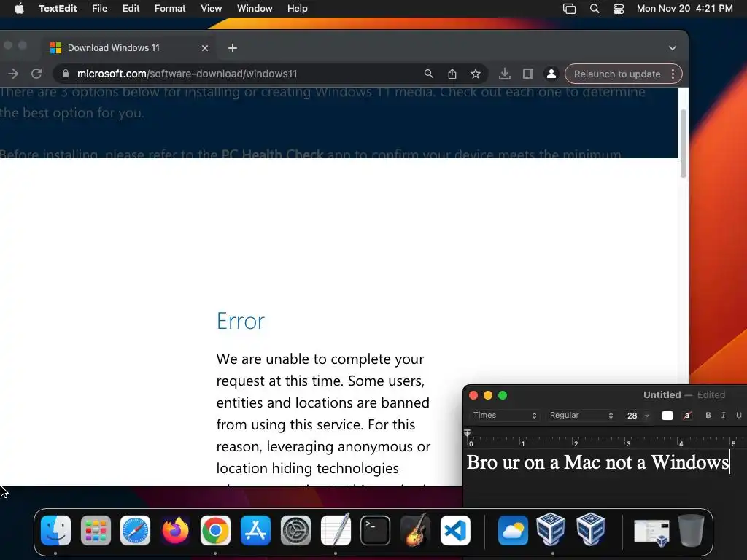Click the text 'Bro ur on a Mac not a Windows'
The width and height of the screenshot is (747, 560).
coord(598,462)
